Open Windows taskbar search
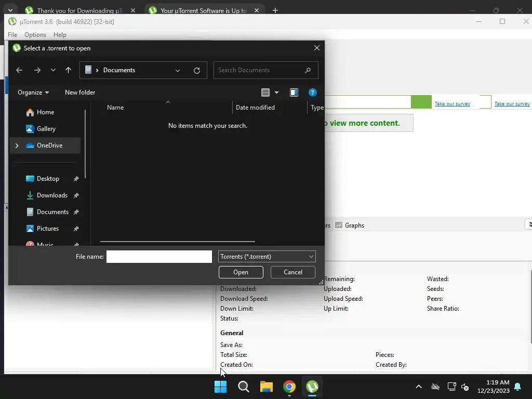Screen dimensions: 532x399 [244, 387]
